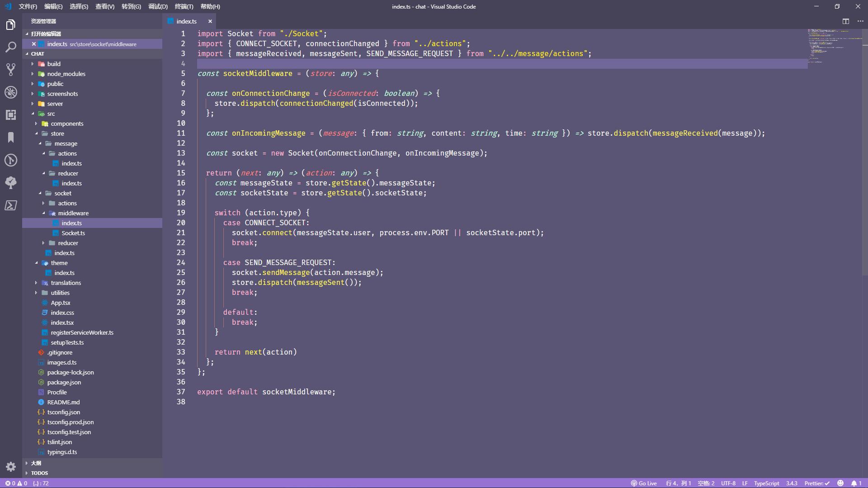Open the Explorer view in activity bar
Viewport: 868px width, 488px height.
pyautogui.click(x=11, y=25)
